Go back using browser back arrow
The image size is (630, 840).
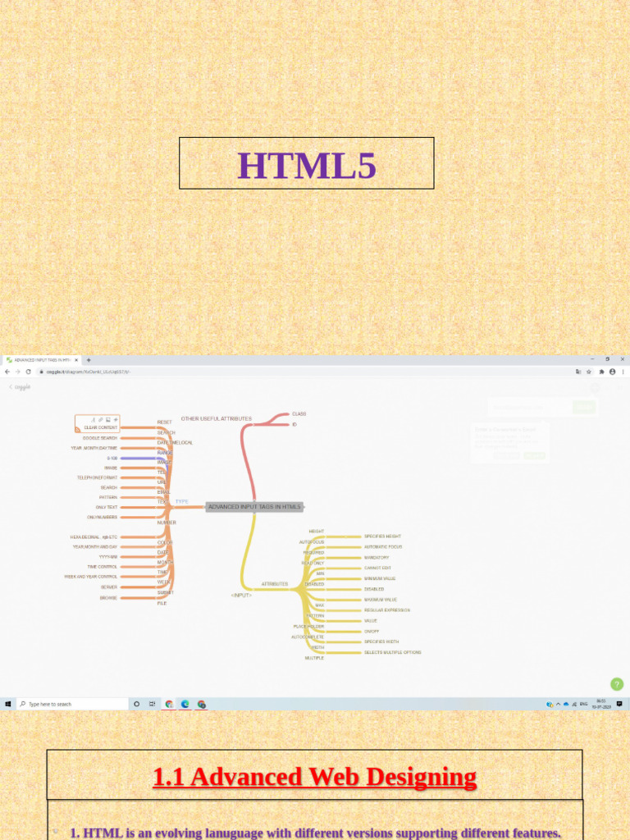pos(7,372)
